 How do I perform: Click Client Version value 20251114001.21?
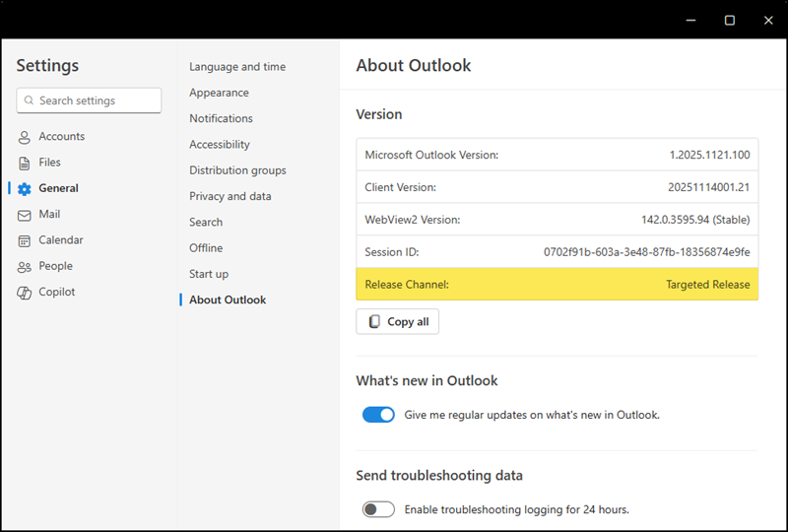[x=708, y=187]
